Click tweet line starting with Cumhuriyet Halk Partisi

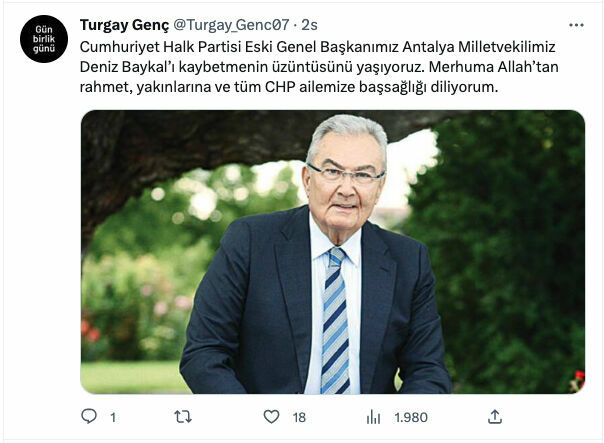point(317,47)
